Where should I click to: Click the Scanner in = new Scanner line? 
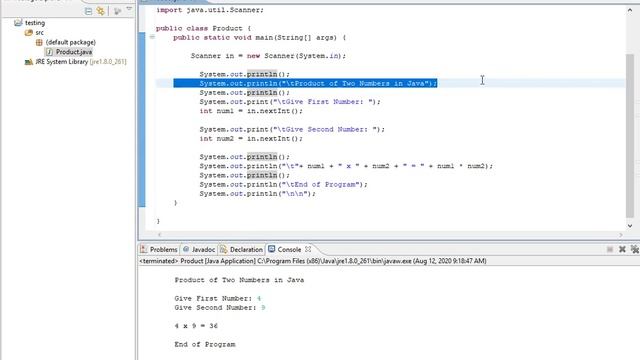coord(268,56)
